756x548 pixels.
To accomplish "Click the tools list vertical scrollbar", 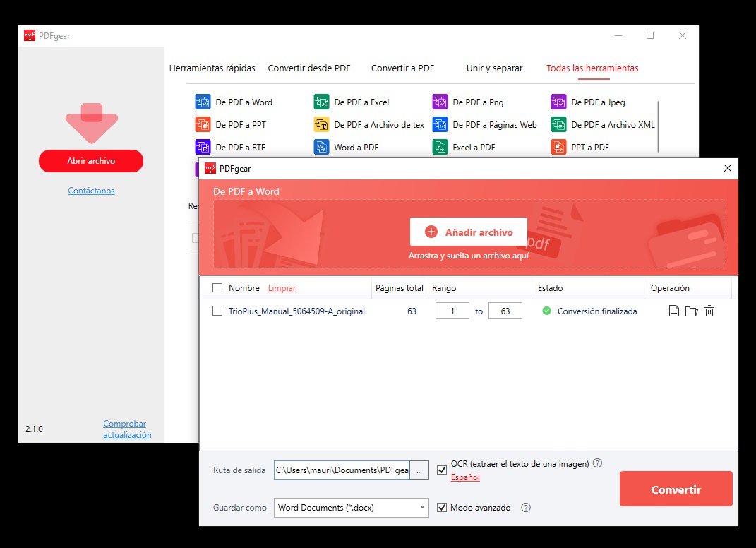I will point(658,126).
